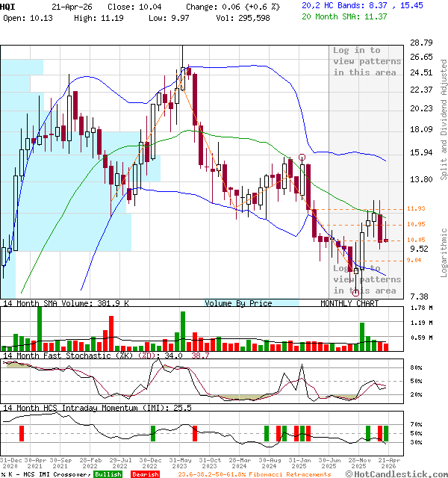This screenshot has height=478, width=448.
Task: Click the red Bearish legend badge
Action: (x=144, y=474)
